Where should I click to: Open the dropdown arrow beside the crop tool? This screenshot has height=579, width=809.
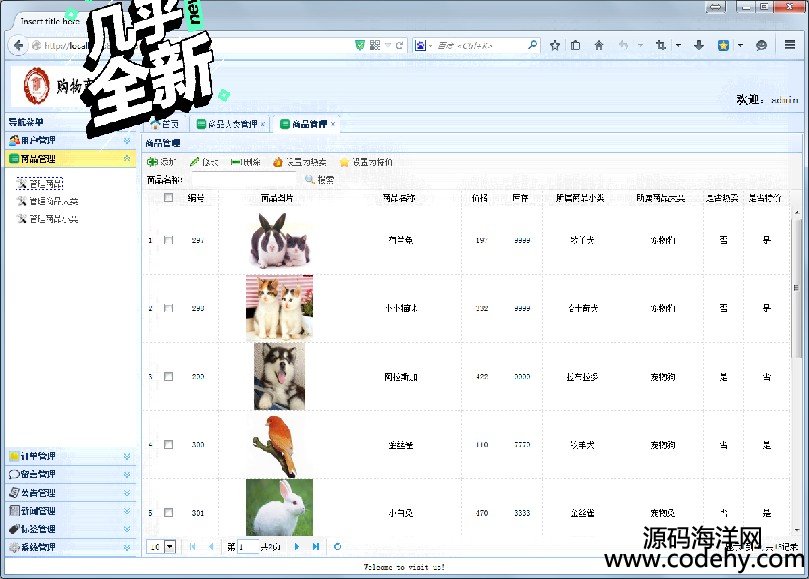(x=678, y=45)
